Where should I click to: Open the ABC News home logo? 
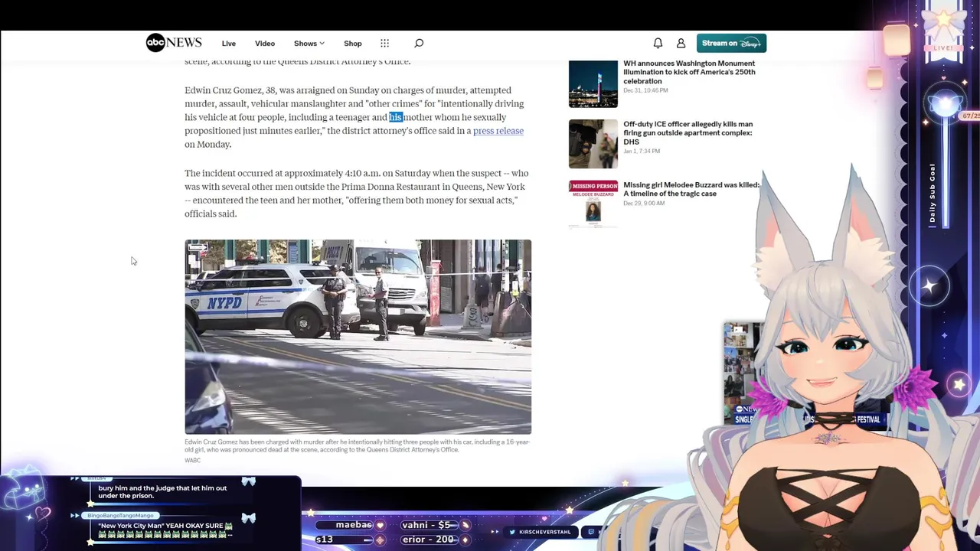[x=174, y=43]
